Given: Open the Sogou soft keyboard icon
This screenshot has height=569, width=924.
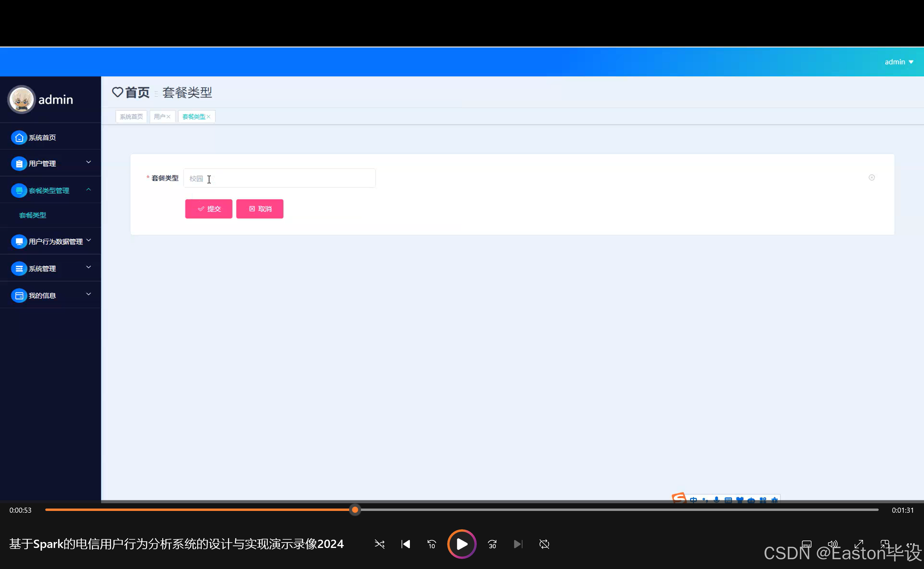Looking at the screenshot, I should pos(728,500).
